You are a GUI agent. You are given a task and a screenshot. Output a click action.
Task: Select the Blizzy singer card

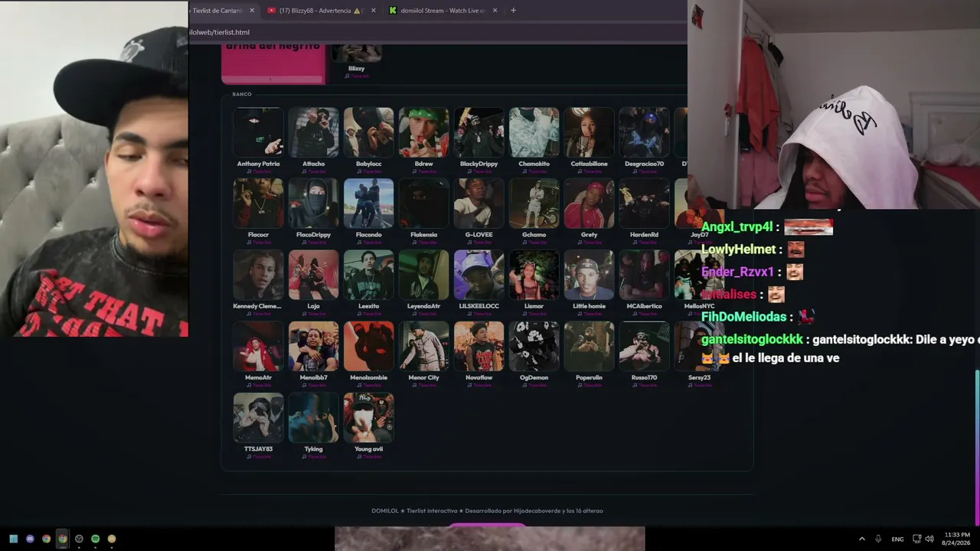click(x=357, y=61)
